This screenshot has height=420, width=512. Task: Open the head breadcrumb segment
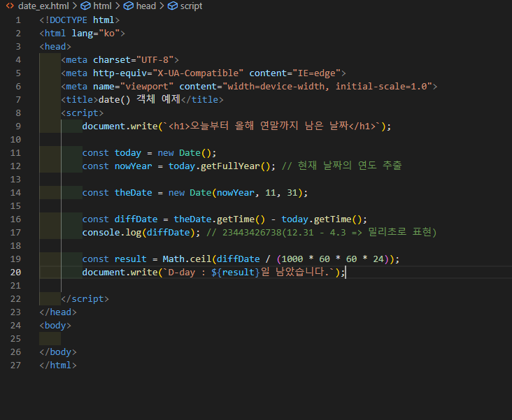click(146, 6)
